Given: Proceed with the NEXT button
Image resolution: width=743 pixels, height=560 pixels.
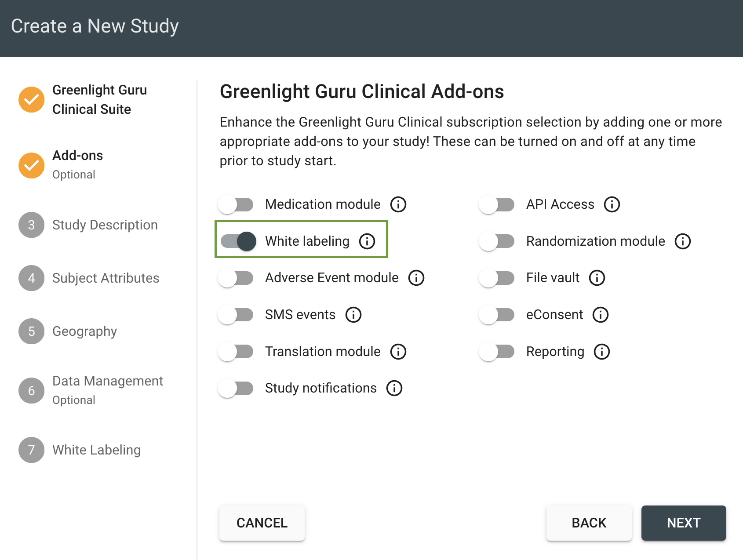Looking at the screenshot, I should click(x=684, y=523).
